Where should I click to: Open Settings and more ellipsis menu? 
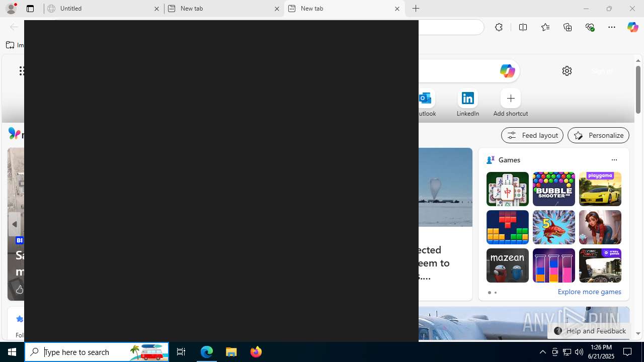coord(612,27)
